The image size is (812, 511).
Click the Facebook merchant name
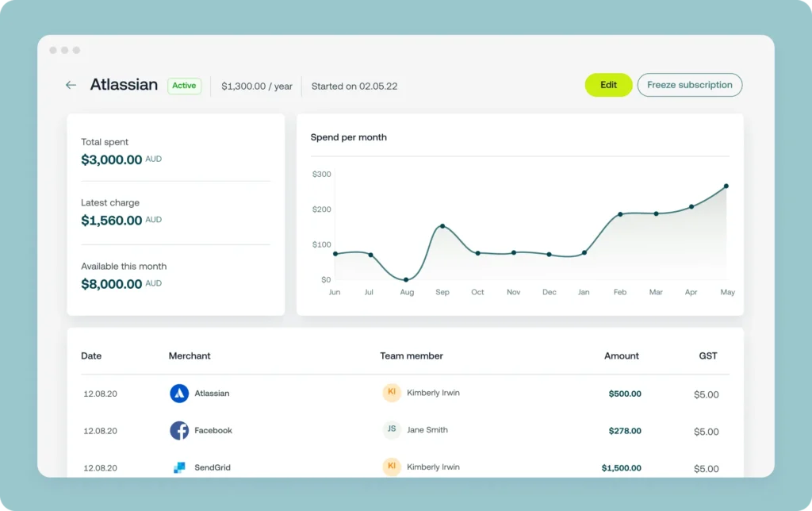pos(213,431)
